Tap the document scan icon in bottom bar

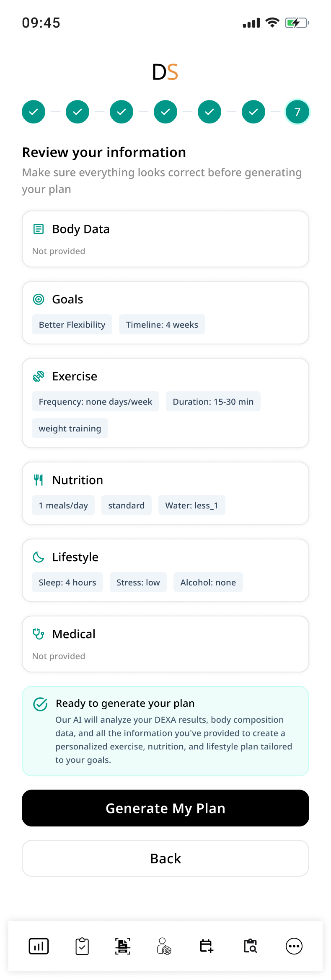123,946
